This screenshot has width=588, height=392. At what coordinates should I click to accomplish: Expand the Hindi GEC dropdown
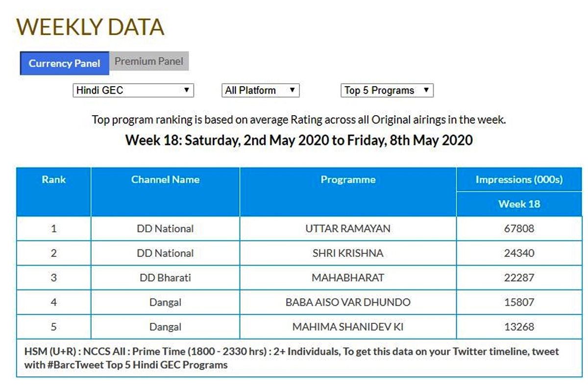[133, 91]
